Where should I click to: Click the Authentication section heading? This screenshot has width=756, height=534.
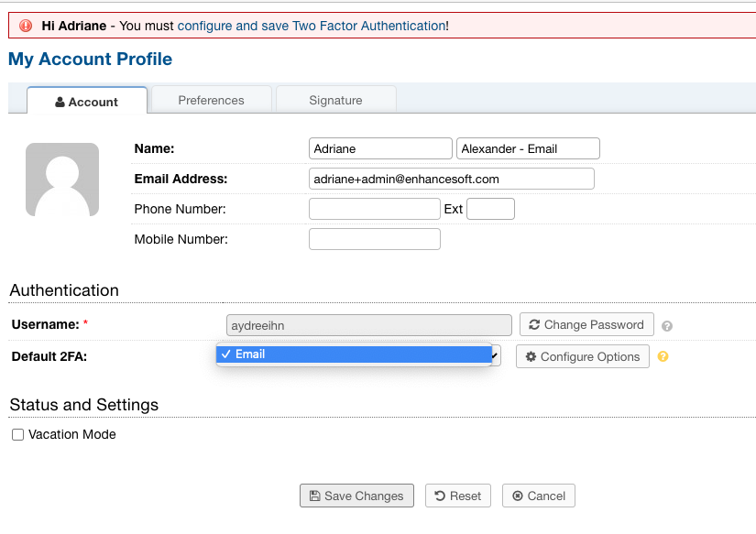point(64,290)
